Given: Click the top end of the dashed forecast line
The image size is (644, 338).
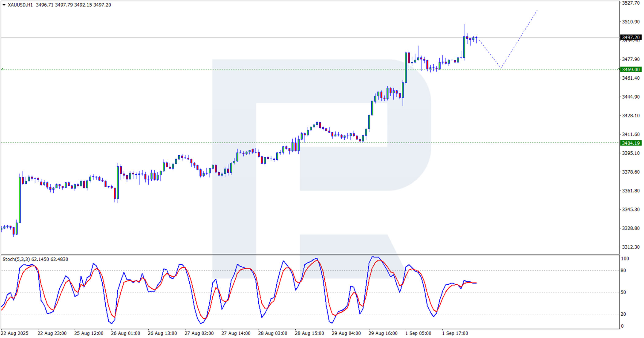Looking at the screenshot, I should click(537, 10).
